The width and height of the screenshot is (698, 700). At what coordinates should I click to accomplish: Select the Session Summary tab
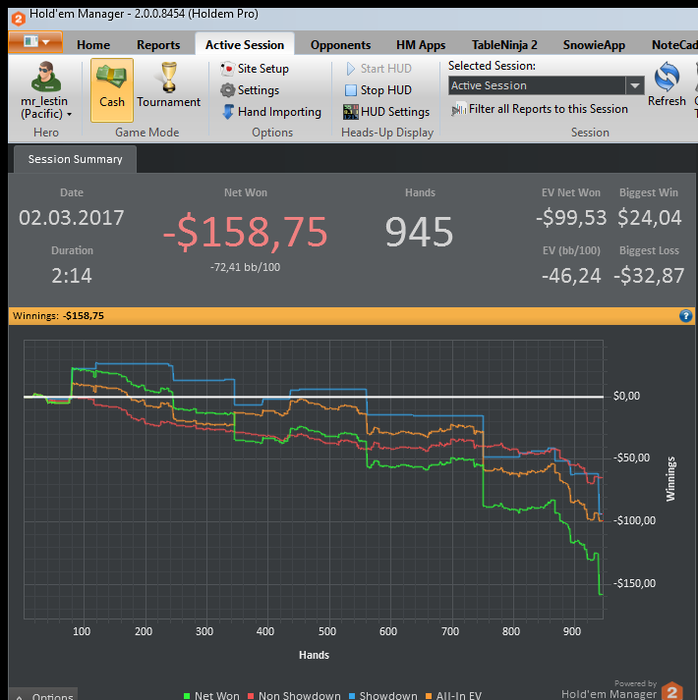tap(75, 159)
